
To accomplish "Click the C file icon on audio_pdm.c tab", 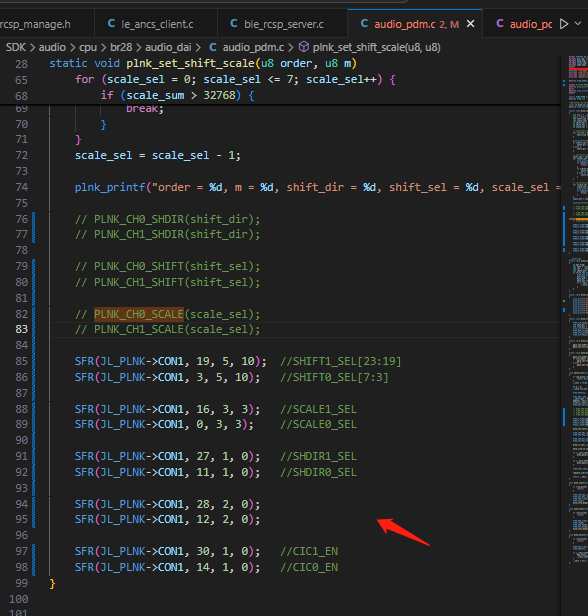I will point(364,24).
